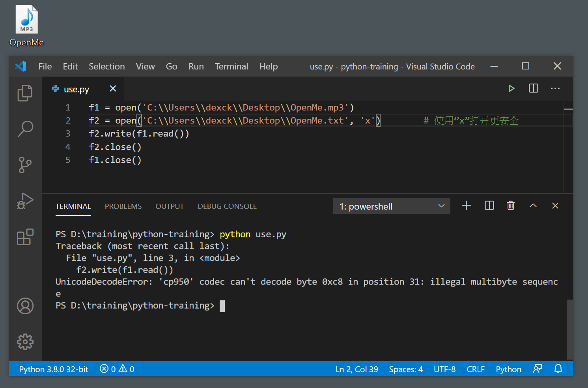Click line number 3 in the gutter
588x388 pixels.
68,134
